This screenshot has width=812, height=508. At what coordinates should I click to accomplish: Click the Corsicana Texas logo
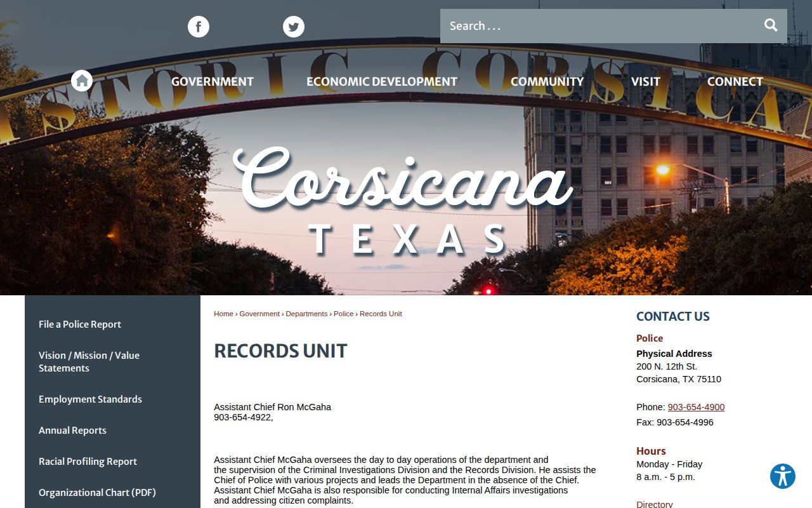tap(404, 201)
